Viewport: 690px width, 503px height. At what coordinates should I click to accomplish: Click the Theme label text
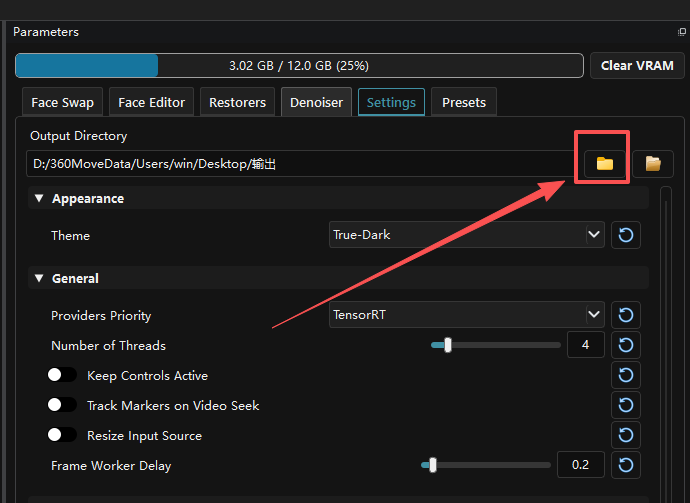tap(70, 235)
